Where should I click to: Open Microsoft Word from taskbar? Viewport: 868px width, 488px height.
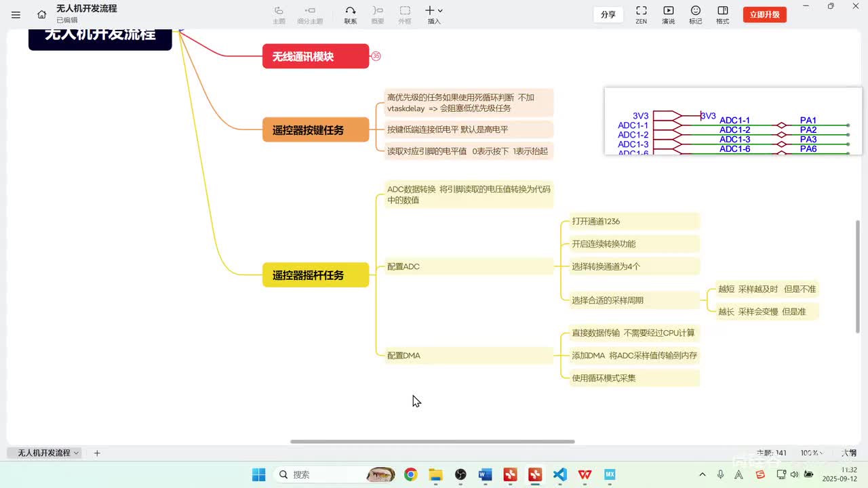485,474
